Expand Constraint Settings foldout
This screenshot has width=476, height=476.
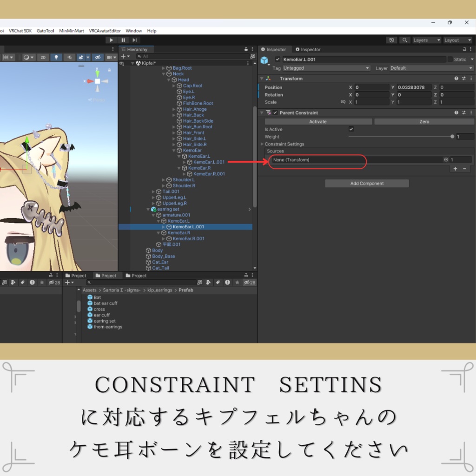coord(262,144)
